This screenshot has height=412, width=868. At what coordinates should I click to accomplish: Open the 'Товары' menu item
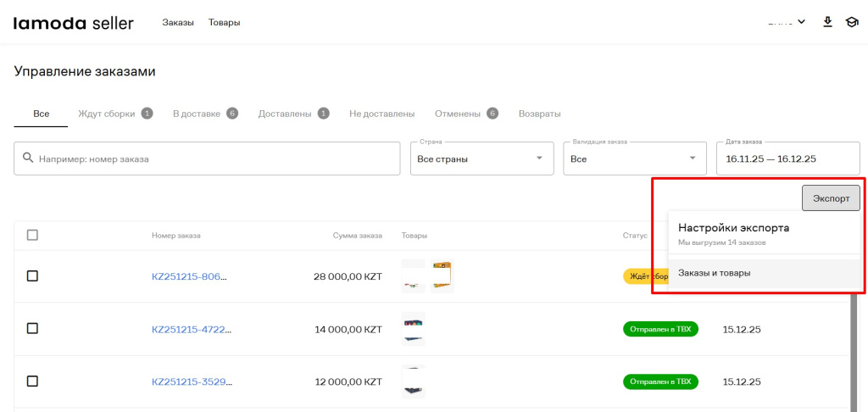tap(225, 23)
